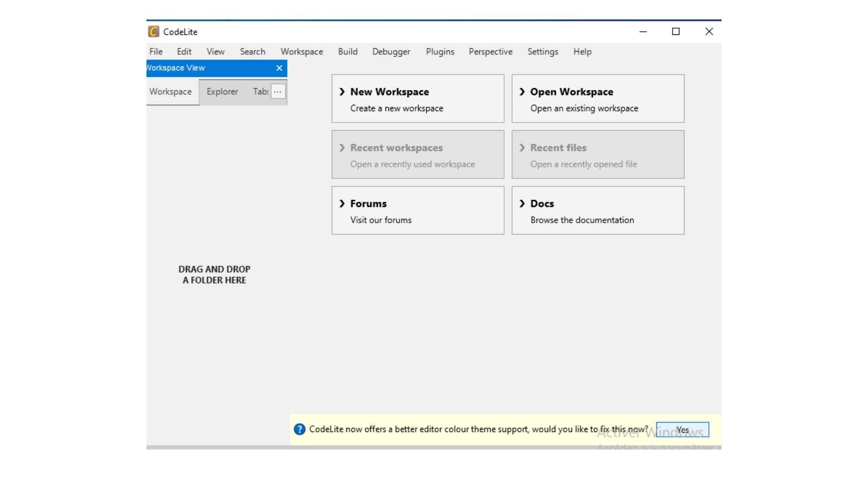Open the View menu

[216, 52]
